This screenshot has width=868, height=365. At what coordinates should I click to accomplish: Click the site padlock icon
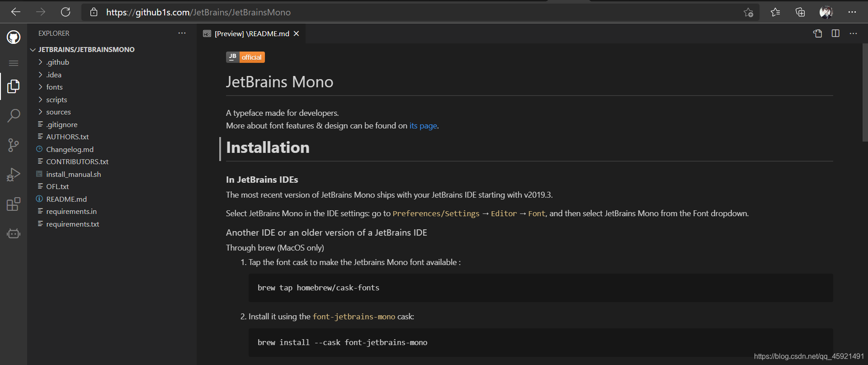pyautogui.click(x=94, y=12)
